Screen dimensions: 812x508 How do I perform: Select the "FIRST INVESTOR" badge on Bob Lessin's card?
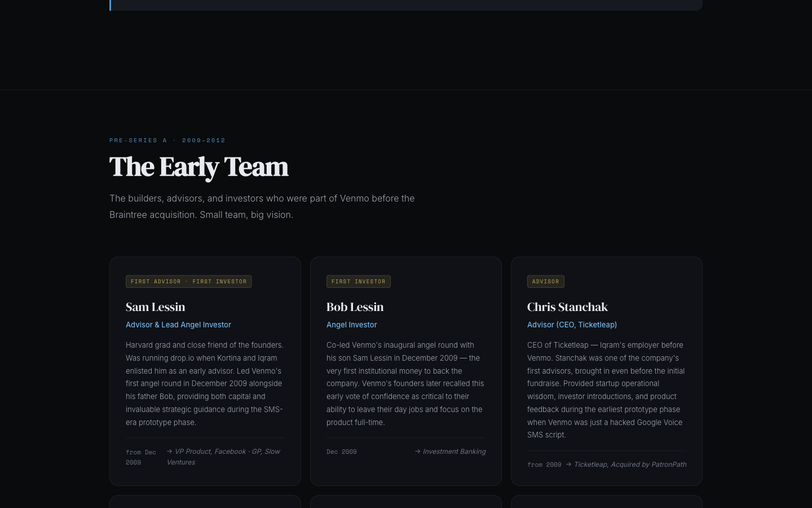359,281
